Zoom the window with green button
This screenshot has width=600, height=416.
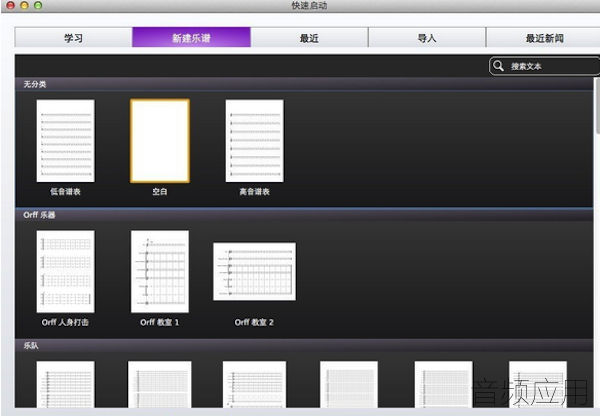click(x=38, y=5)
